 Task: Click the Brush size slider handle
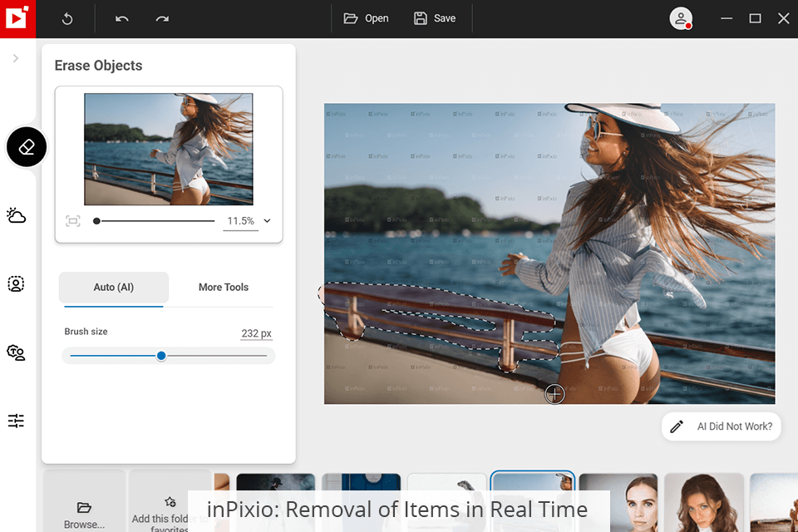(x=161, y=356)
